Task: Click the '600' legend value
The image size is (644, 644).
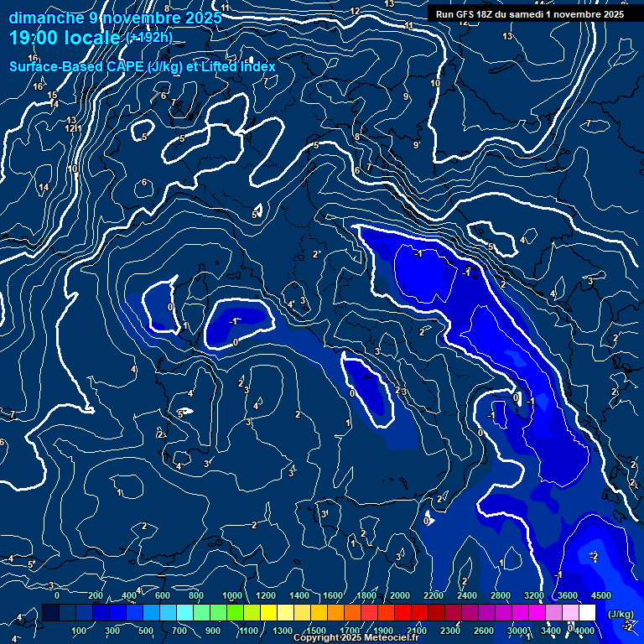Action: (162, 595)
